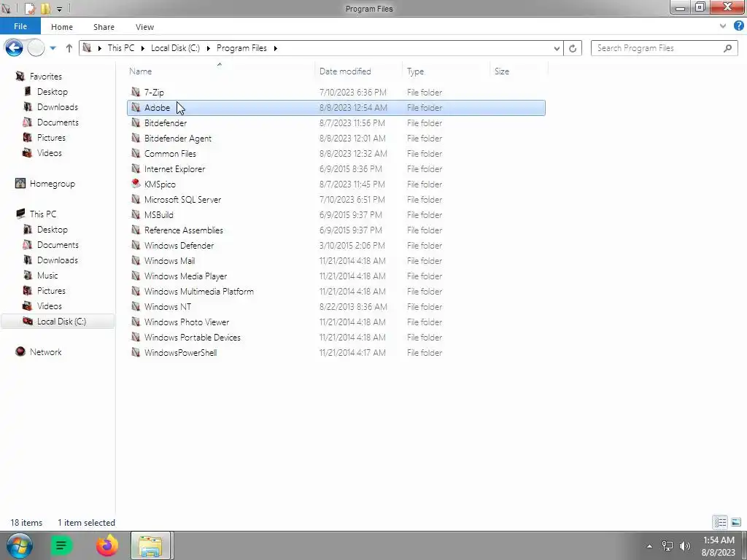Click the network tray icon

click(667, 546)
